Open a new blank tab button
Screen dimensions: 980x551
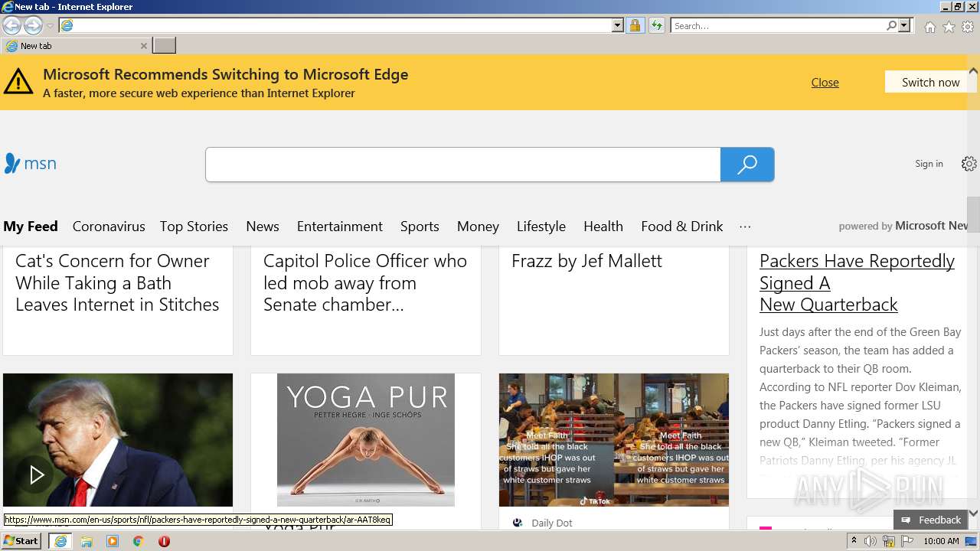tap(165, 46)
